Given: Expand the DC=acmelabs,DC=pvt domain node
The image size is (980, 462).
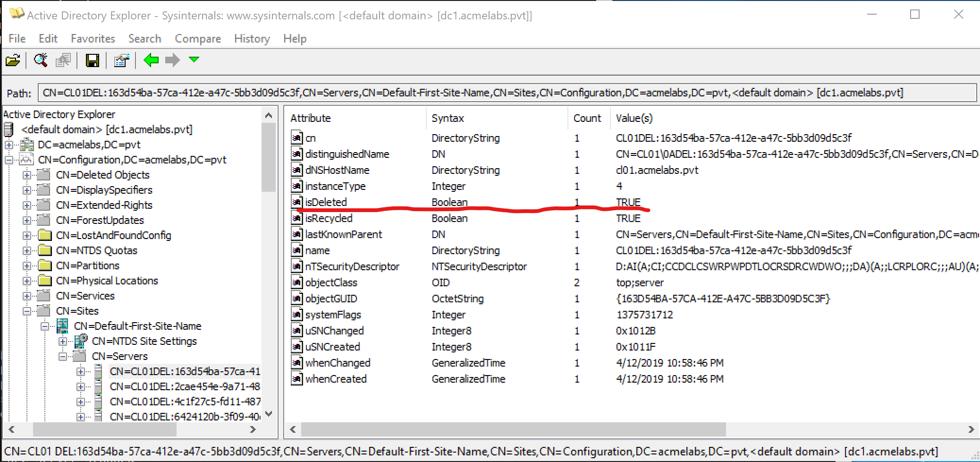Looking at the screenshot, I should [x=9, y=145].
